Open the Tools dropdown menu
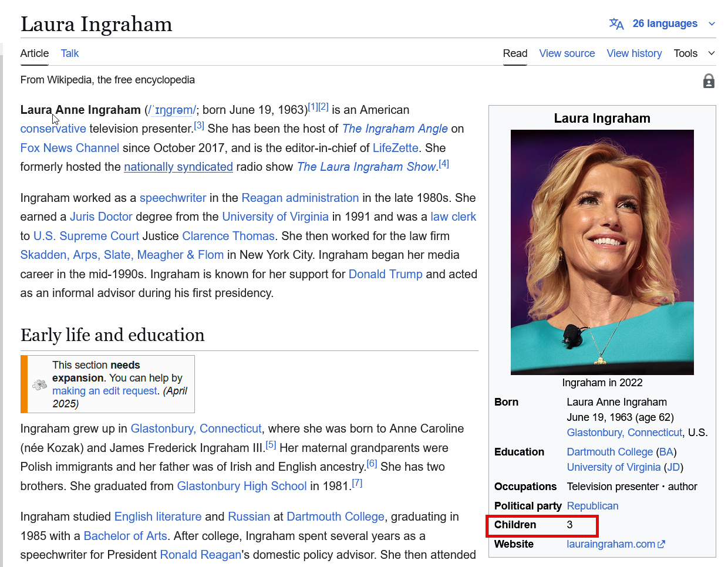 click(694, 53)
